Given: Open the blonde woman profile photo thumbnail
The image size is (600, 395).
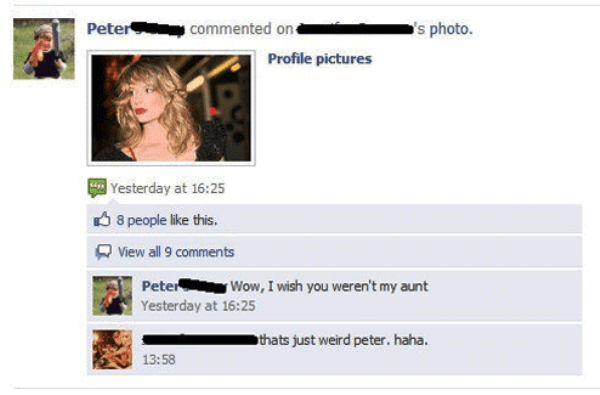Looking at the screenshot, I should pos(171,108).
